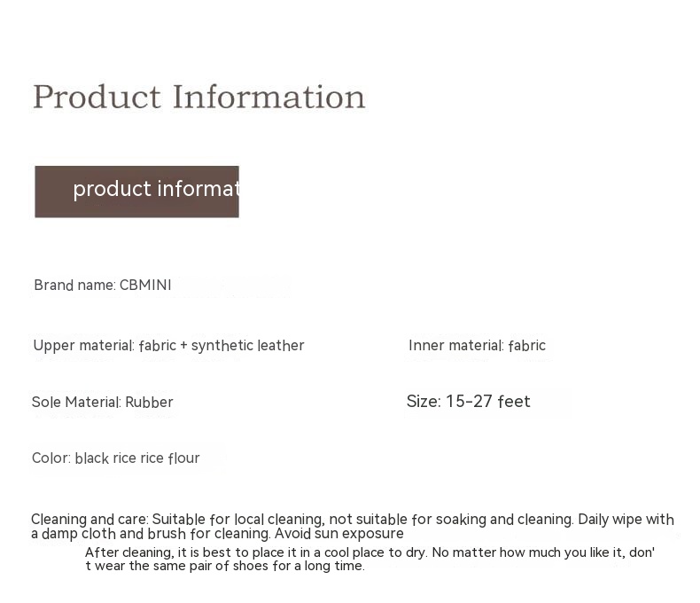Click the "Color" label

pyautogui.click(x=51, y=458)
